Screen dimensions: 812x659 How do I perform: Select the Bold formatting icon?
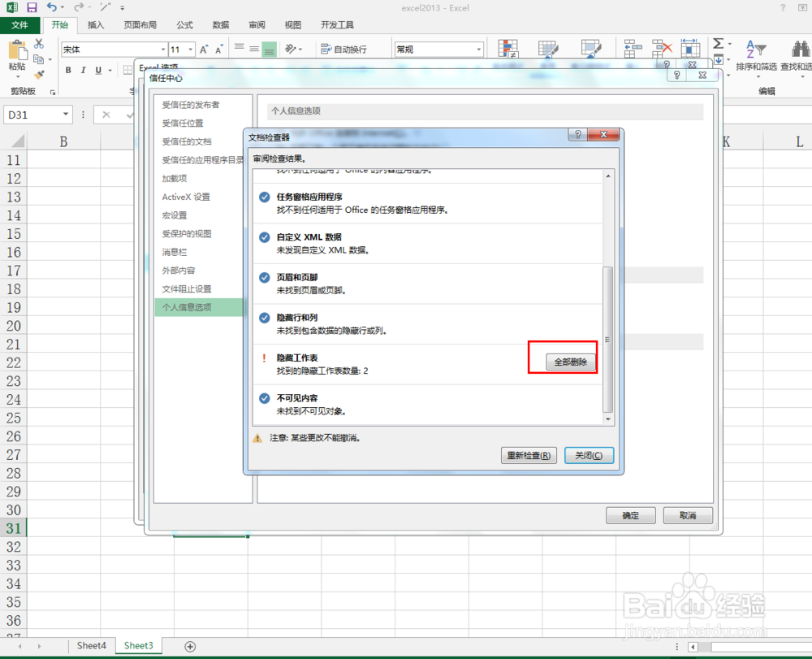pyautogui.click(x=68, y=70)
